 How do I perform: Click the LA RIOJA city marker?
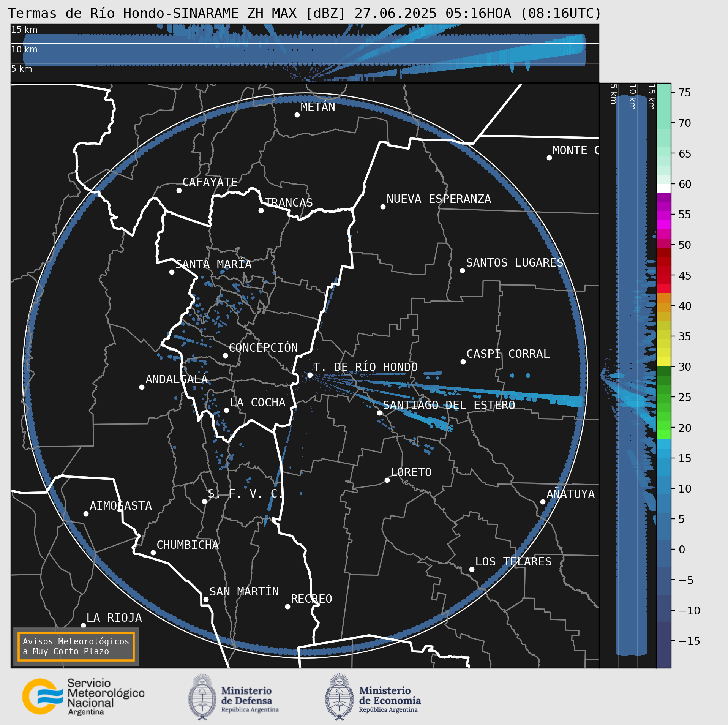click(x=83, y=625)
